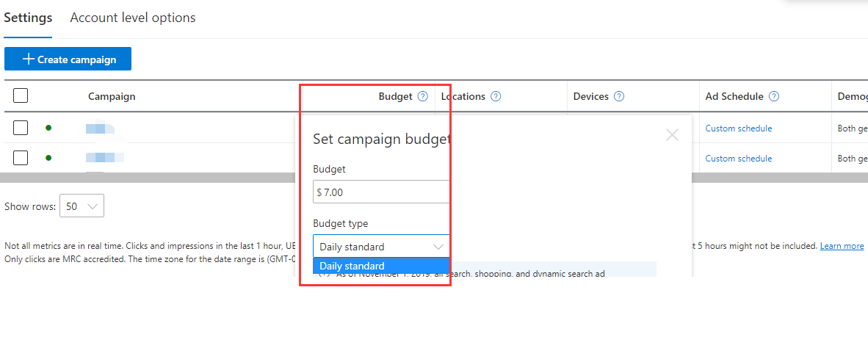Click the Ad Schedule help icon
The width and height of the screenshot is (868, 359).
(x=774, y=96)
